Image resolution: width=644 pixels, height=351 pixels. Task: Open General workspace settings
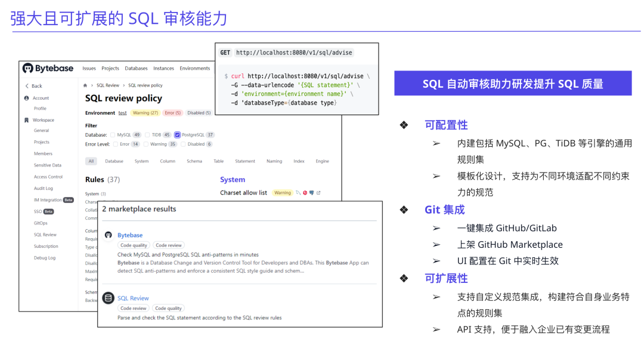coord(42,130)
